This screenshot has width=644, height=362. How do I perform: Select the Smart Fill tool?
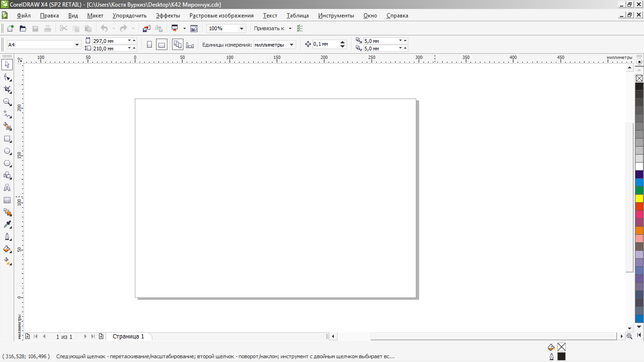click(7, 126)
